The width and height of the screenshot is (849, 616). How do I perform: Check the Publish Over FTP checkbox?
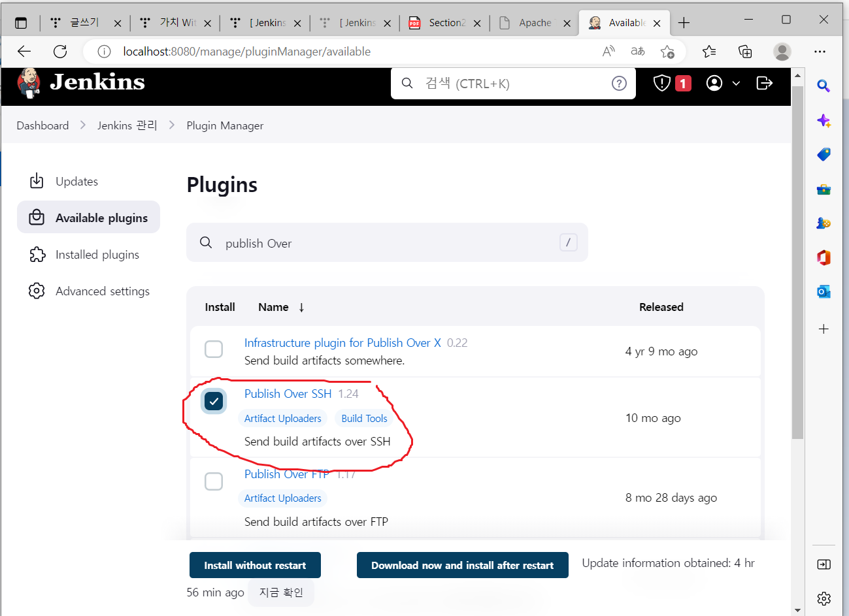pos(214,481)
